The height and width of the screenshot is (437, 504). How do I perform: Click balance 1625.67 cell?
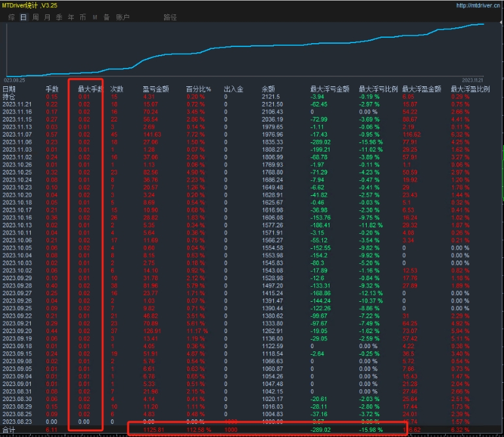click(x=273, y=202)
